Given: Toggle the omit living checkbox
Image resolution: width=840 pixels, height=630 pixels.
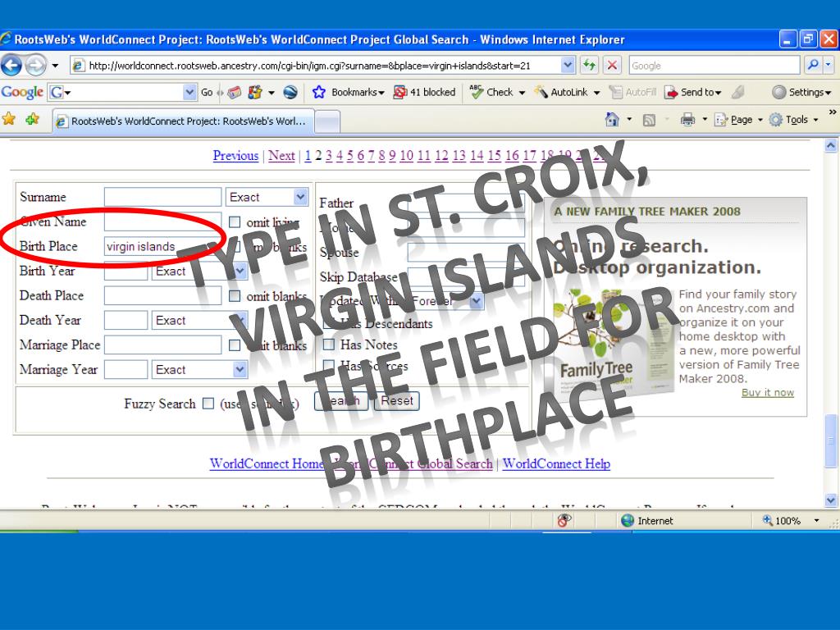Looking at the screenshot, I should [x=235, y=221].
